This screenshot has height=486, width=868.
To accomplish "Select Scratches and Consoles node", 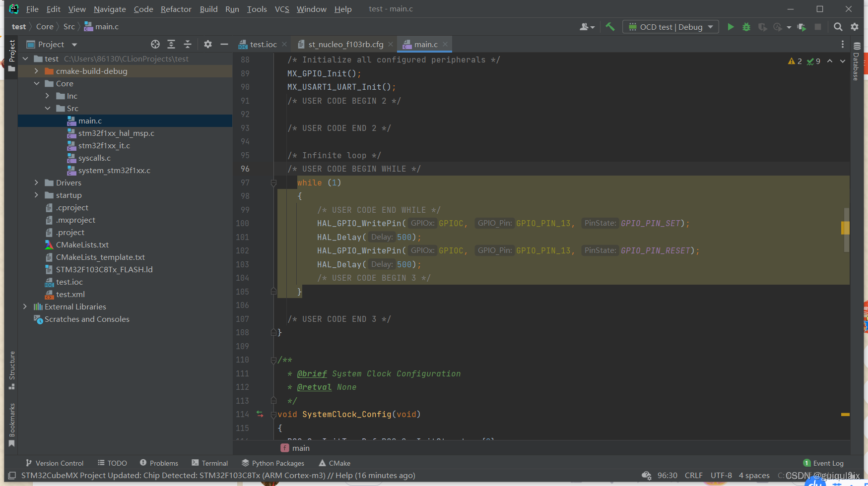I will click(x=87, y=319).
